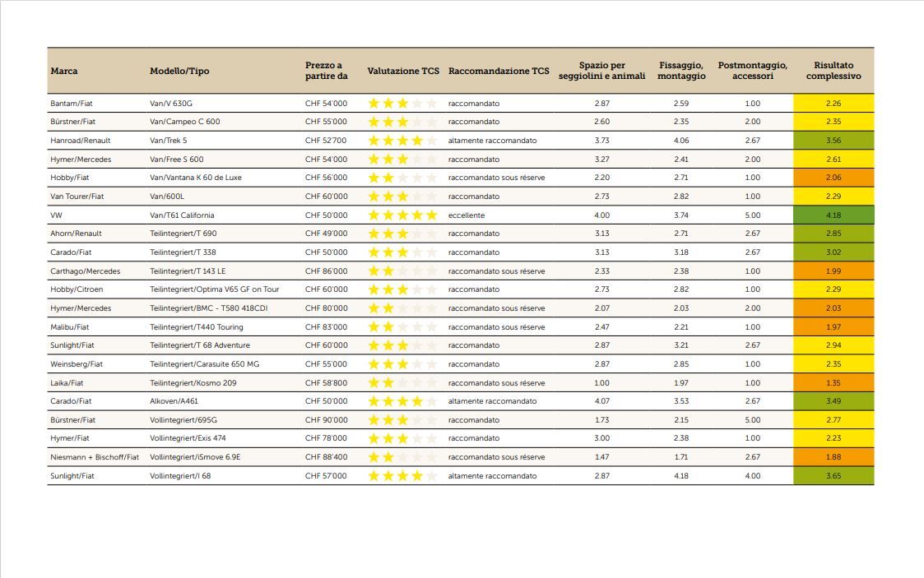Click the model "Van/Vantana K 60 de Luxe"
The image size is (924, 578).
(x=196, y=178)
